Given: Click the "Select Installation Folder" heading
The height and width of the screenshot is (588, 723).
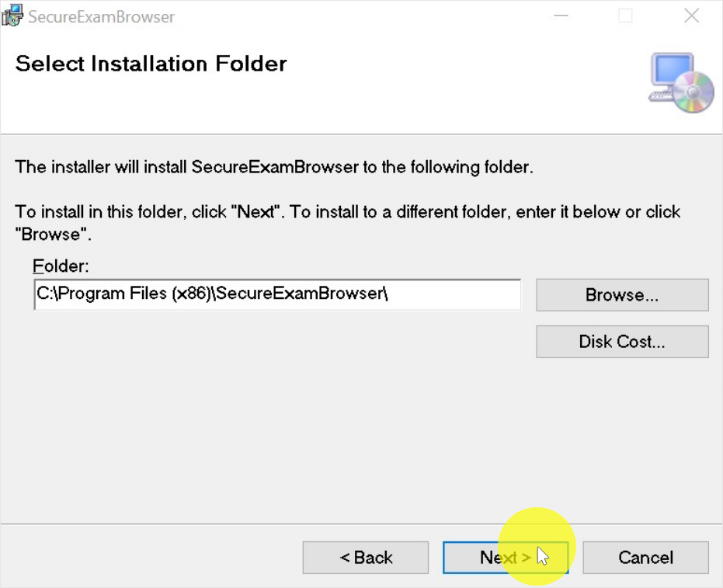Looking at the screenshot, I should click(151, 64).
